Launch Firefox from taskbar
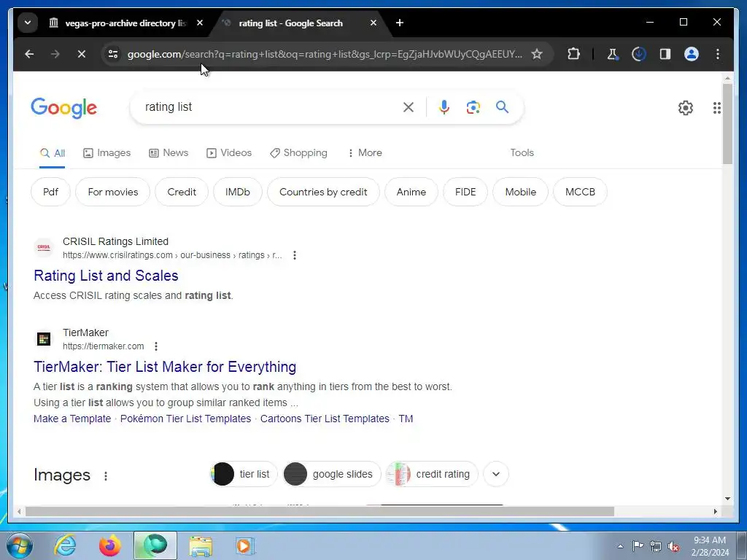Screen dimensions: 747x560 coord(110,545)
